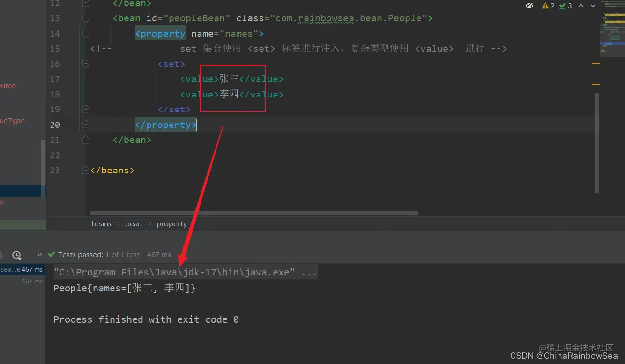Click the editor vertical scrollbar thumb
625x364 pixels.
pos(597,142)
